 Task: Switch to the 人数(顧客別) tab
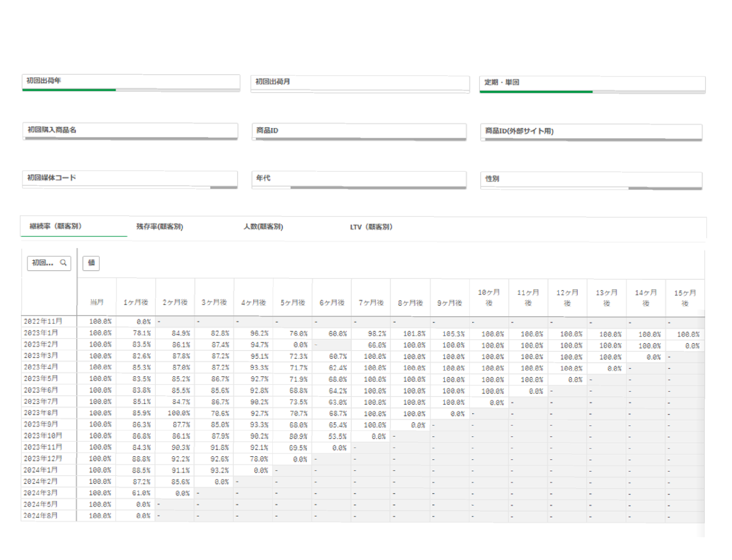click(263, 227)
